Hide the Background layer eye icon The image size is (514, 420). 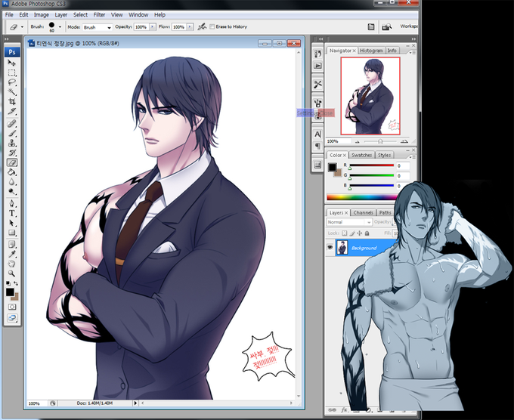[x=330, y=247]
